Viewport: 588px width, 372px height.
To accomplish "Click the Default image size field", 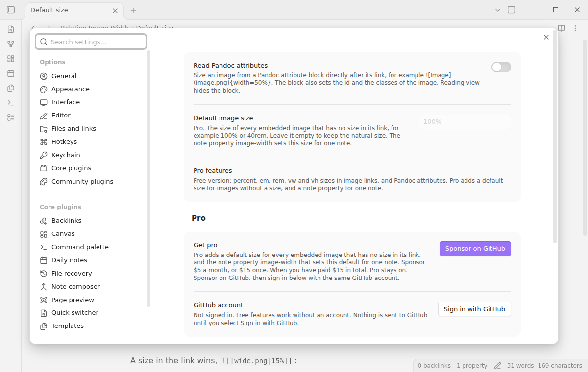I will click(465, 122).
